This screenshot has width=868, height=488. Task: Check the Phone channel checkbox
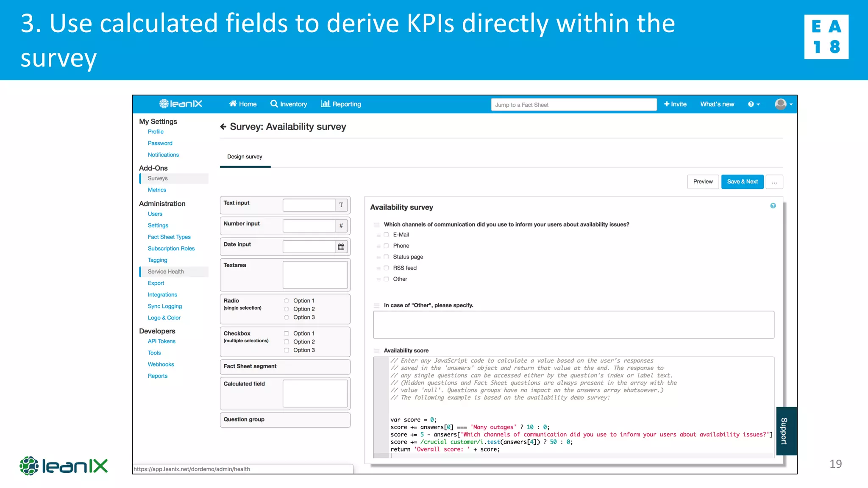pos(386,246)
